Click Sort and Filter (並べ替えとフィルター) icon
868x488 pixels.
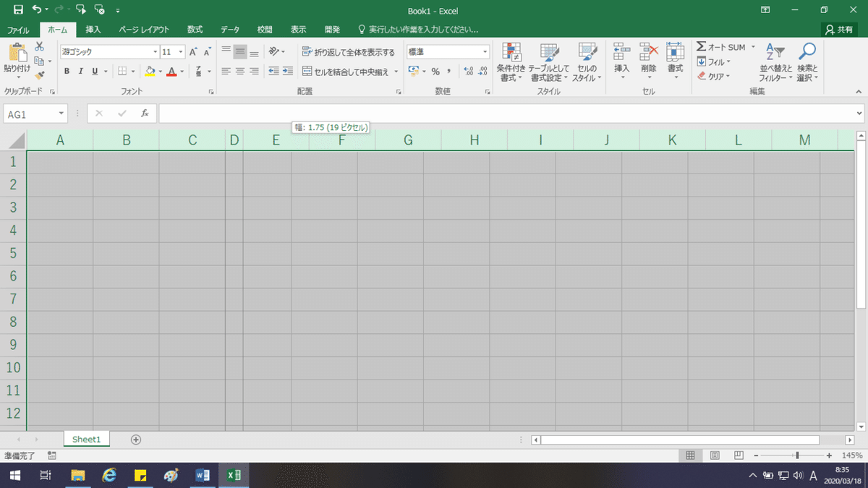775,52
